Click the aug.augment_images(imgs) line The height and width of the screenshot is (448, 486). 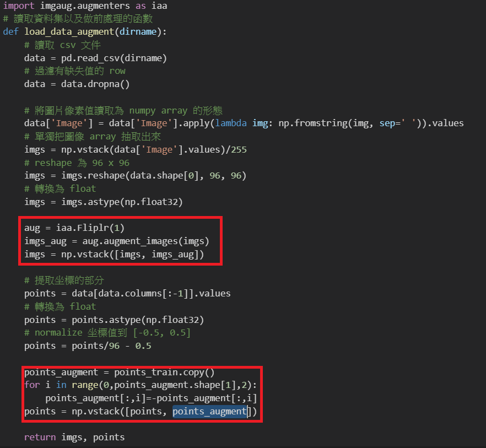pyautogui.click(x=117, y=241)
